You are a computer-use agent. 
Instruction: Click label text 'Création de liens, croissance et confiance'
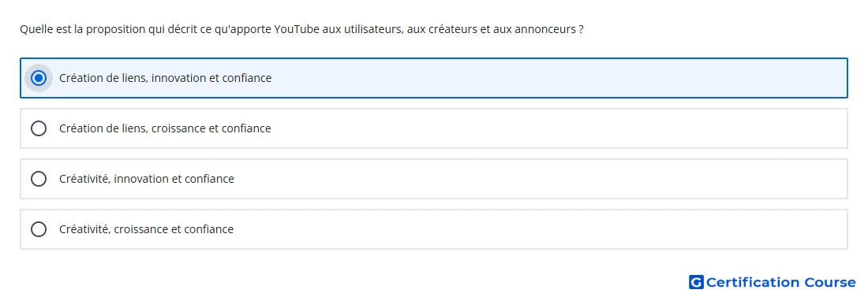(165, 128)
